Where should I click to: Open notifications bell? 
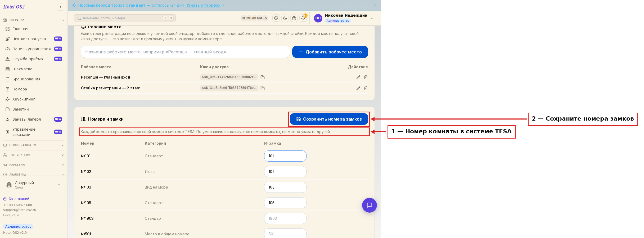tap(303, 18)
